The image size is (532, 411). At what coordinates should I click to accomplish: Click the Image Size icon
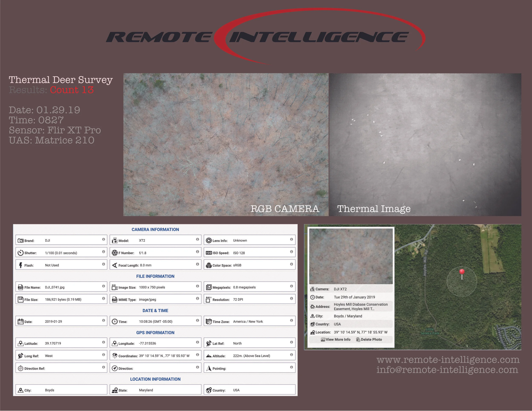(114, 287)
